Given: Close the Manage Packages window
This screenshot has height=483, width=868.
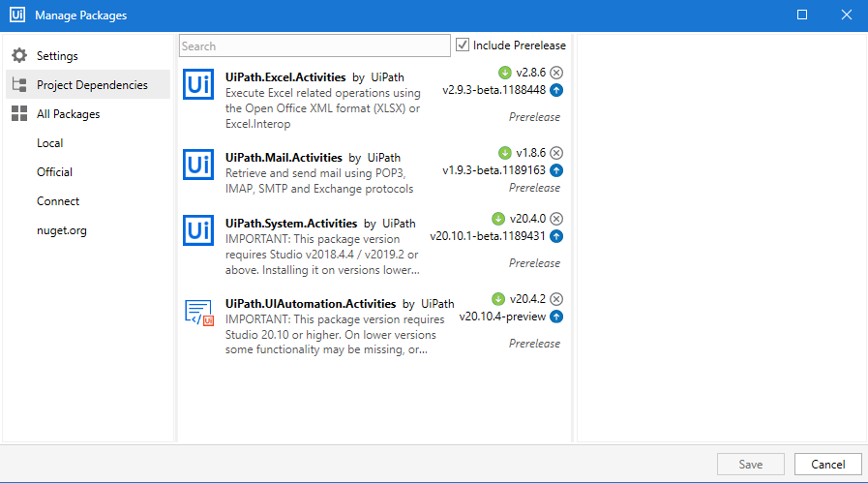Looking at the screenshot, I should pos(847,15).
